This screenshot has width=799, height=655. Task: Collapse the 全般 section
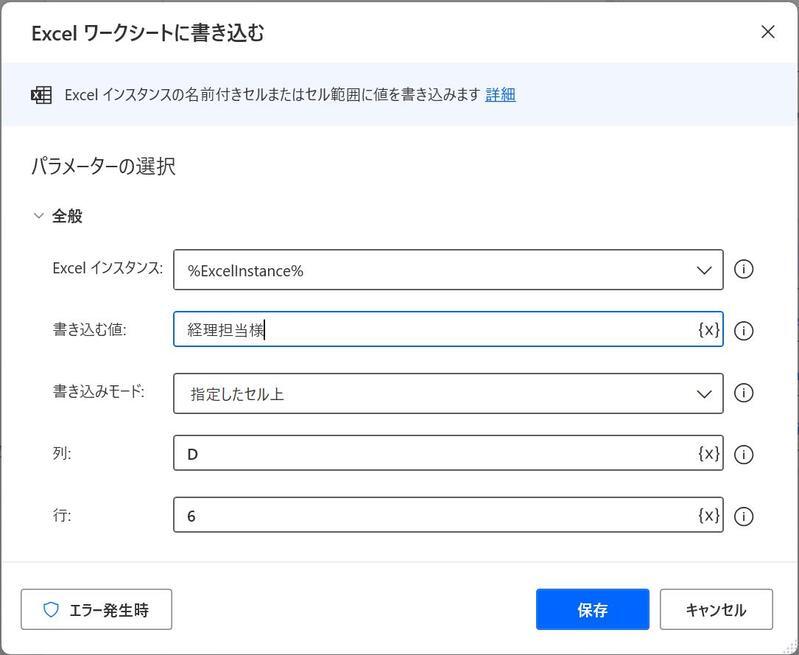(38, 216)
